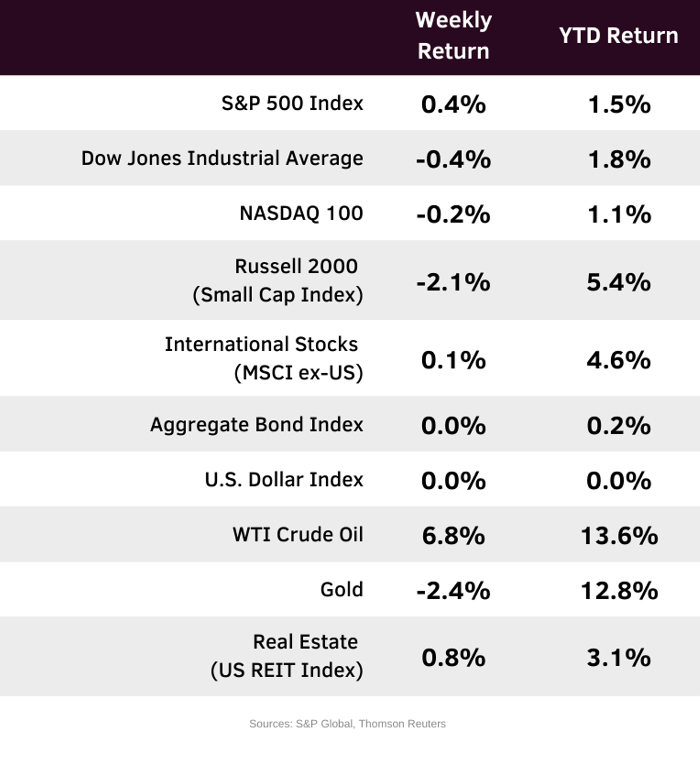Click the Dow Jones Industrial Average label

(x=222, y=158)
